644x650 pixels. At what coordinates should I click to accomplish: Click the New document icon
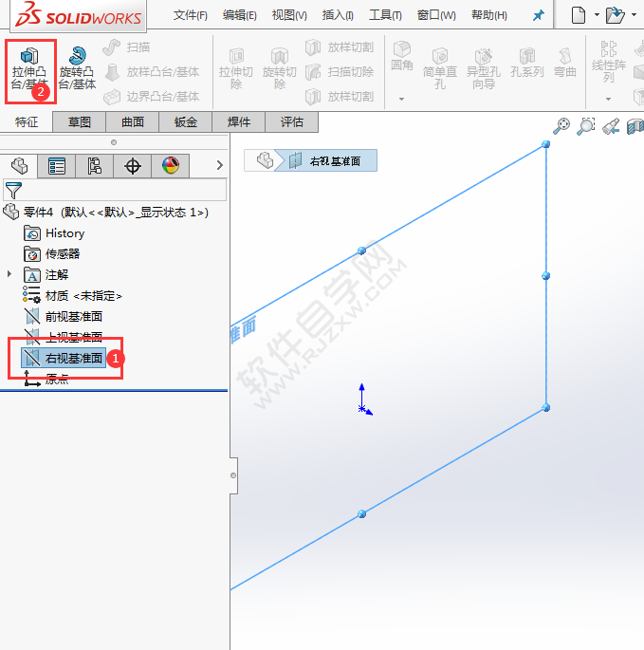point(579,15)
